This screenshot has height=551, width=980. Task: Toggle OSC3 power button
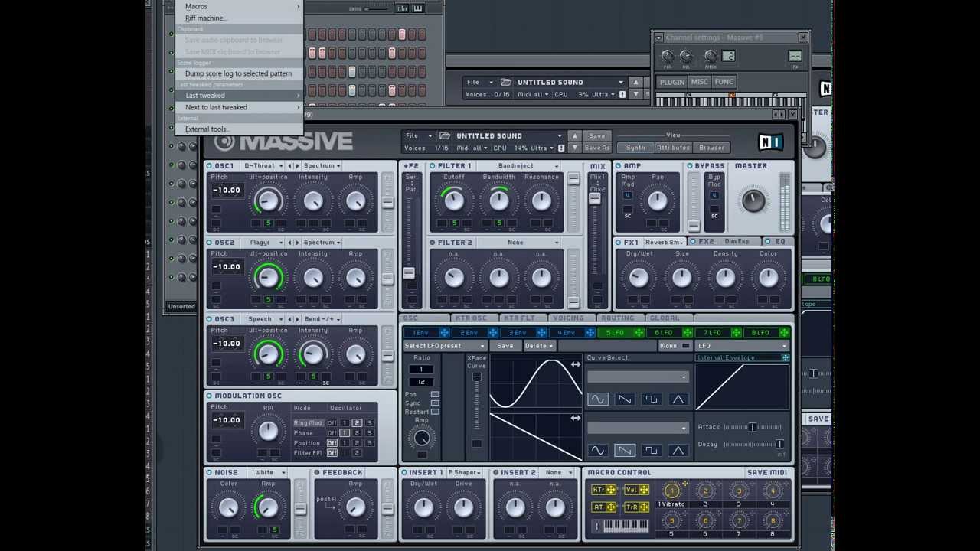(210, 319)
